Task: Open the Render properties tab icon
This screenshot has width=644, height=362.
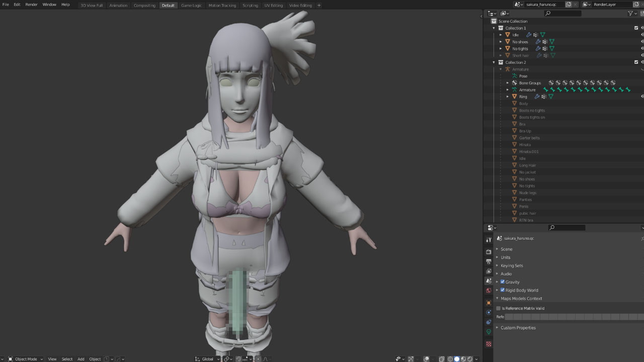Action: (489, 251)
